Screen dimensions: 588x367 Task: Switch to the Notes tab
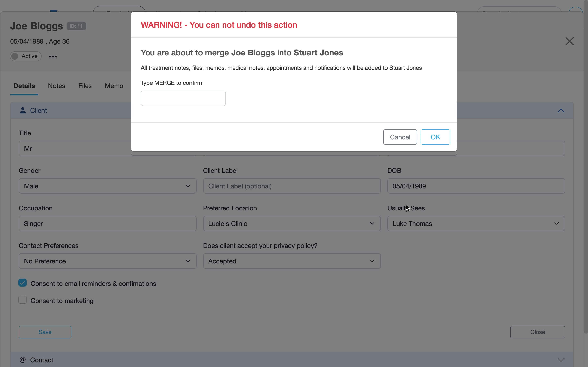57,86
